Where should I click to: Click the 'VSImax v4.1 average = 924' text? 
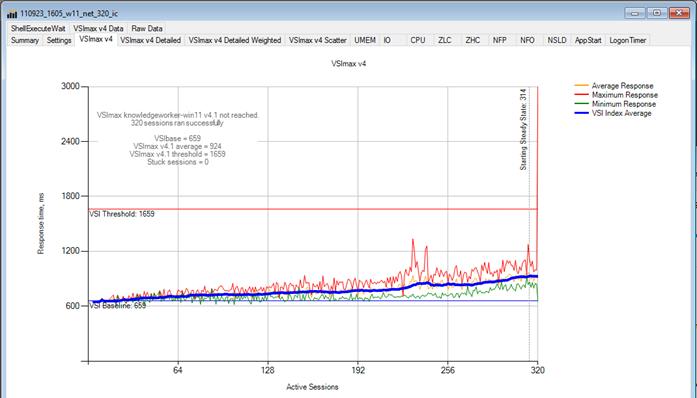tap(177, 146)
